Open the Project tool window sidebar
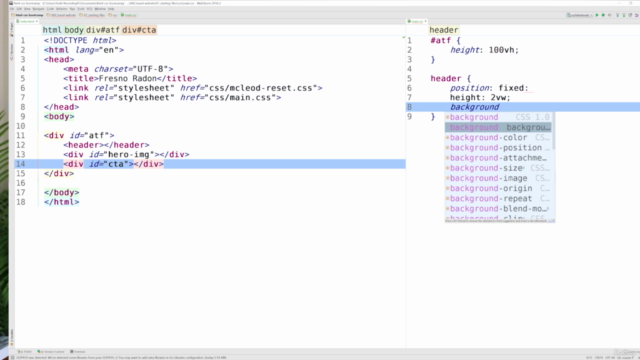 click(12, 29)
